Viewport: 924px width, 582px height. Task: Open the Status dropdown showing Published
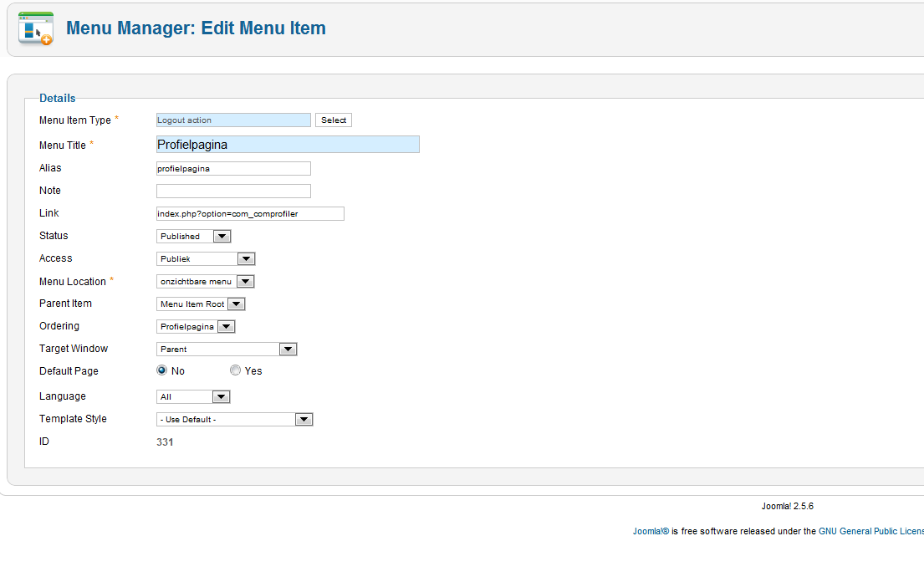click(193, 236)
